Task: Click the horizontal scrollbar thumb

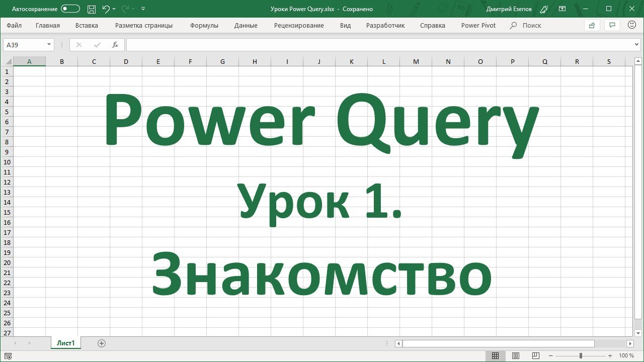Action: pos(498,343)
